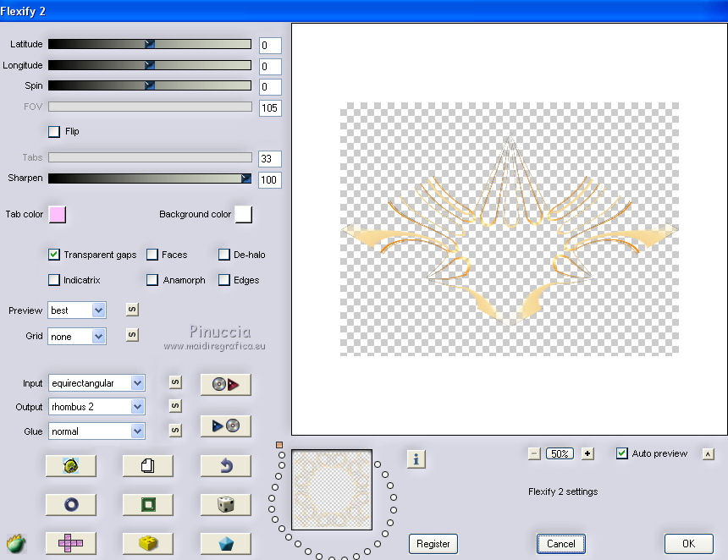The width and height of the screenshot is (728, 560).
Task: Click the copy pages icon button
Action: point(147,465)
